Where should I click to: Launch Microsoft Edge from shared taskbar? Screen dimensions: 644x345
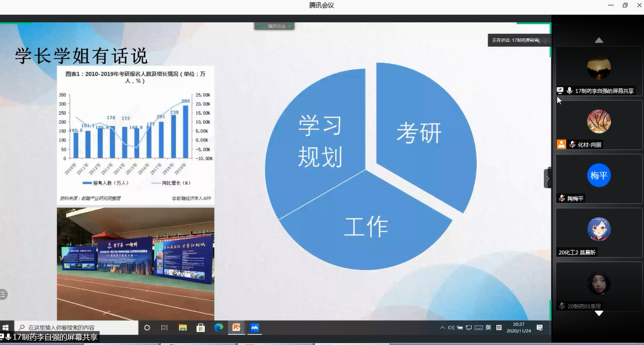[x=219, y=327]
